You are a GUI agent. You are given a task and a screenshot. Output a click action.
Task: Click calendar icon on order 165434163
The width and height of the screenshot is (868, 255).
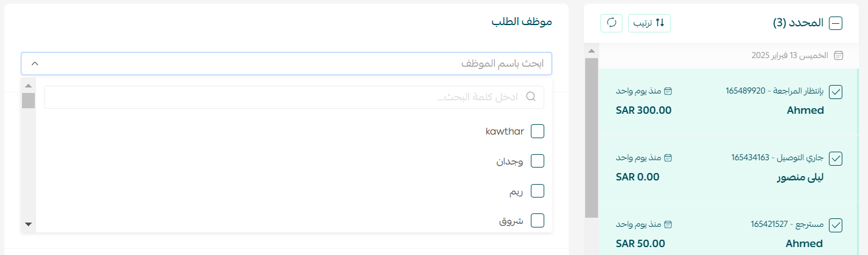[x=668, y=158]
